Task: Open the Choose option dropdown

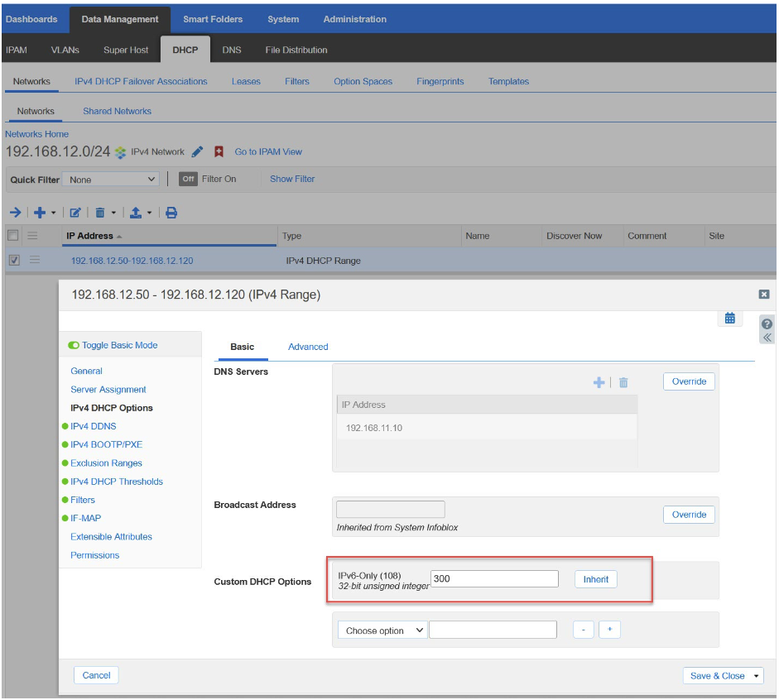Action: pyautogui.click(x=382, y=630)
